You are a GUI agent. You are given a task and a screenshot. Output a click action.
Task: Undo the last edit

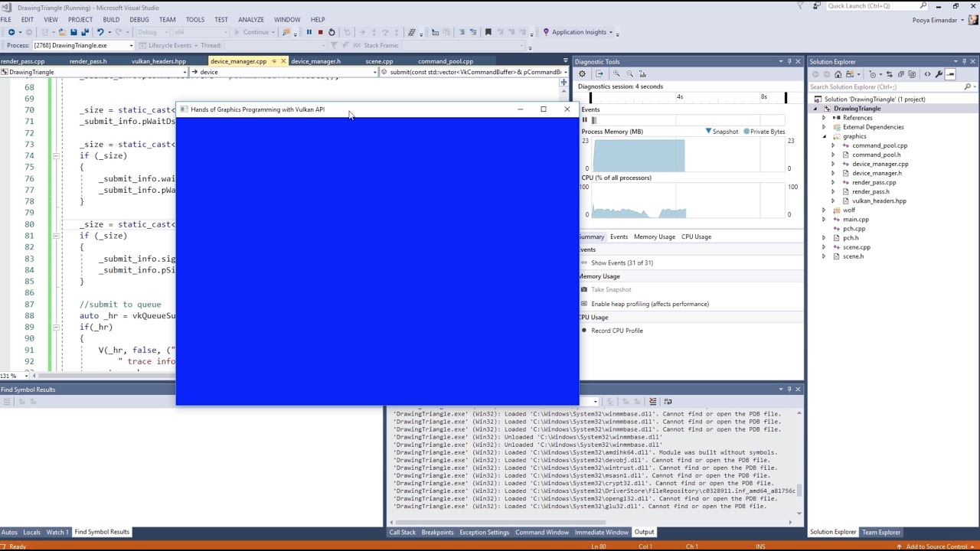(100, 32)
